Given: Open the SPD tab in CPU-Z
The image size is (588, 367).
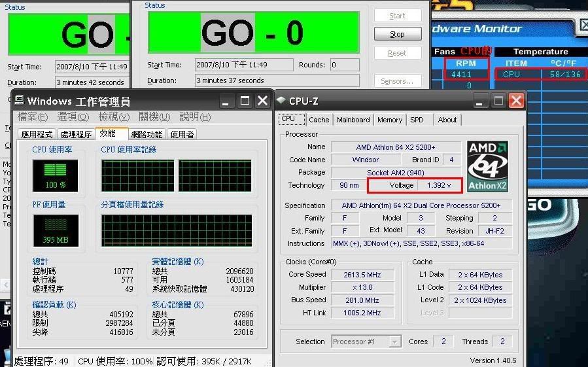Looking at the screenshot, I should 419,120.
